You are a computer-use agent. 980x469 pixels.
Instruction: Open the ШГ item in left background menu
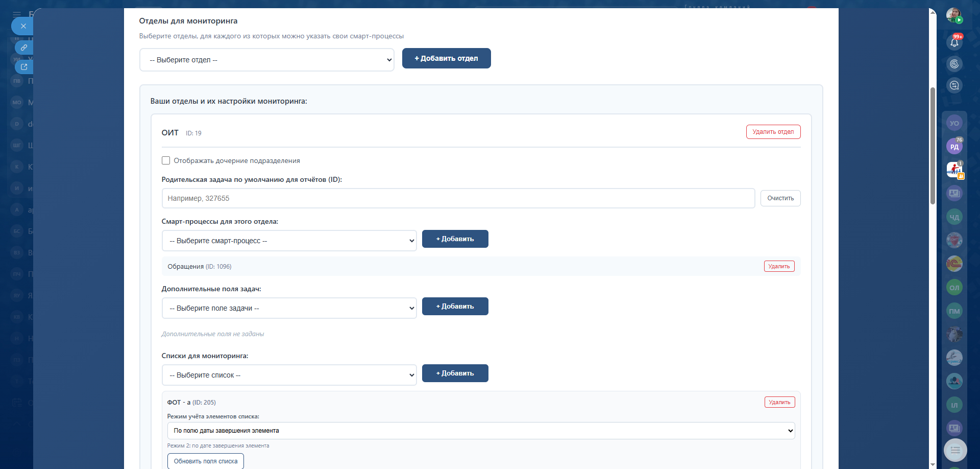coord(17,145)
